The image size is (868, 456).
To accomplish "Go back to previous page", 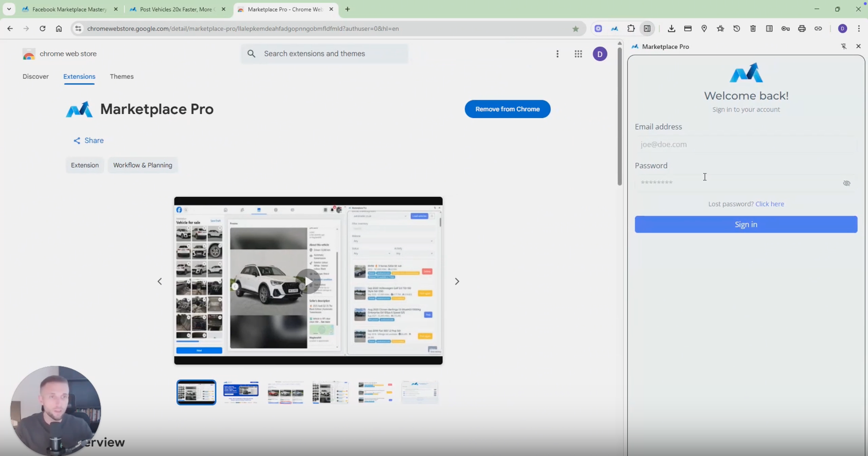I will [10, 28].
